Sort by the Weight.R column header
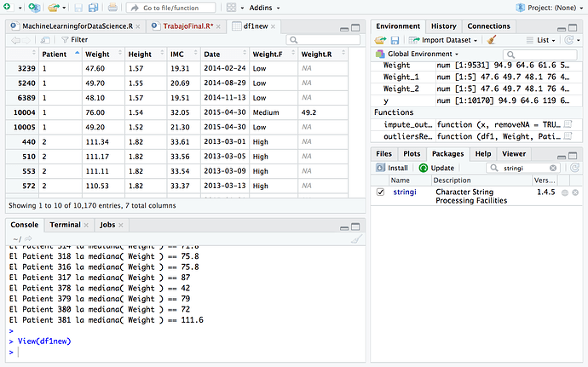The height and width of the screenshot is (367, 588). point(323,54)
